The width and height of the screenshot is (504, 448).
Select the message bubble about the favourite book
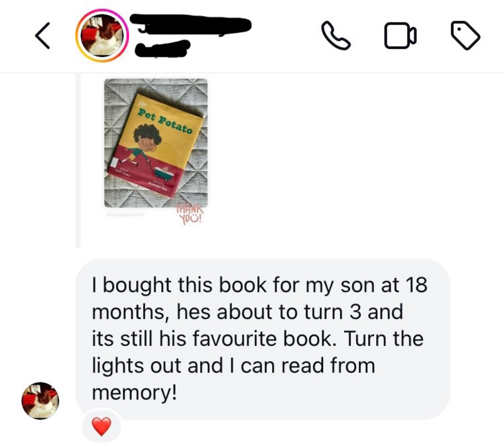[262, 339]
